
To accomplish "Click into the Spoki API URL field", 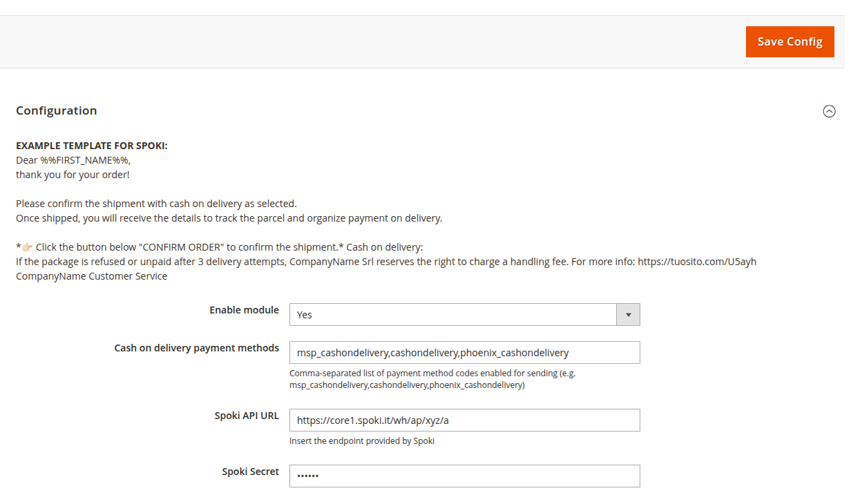I will (x=464, y=420).
